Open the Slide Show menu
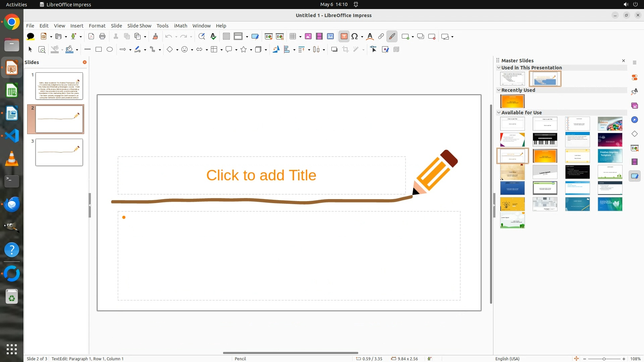The width and height of the screenshot is (644, 362). tap(139, 25)
